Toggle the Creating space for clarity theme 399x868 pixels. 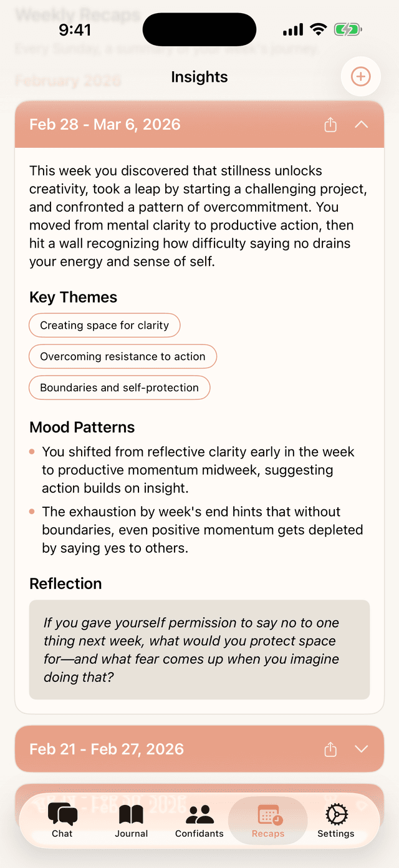coord(104,325)
